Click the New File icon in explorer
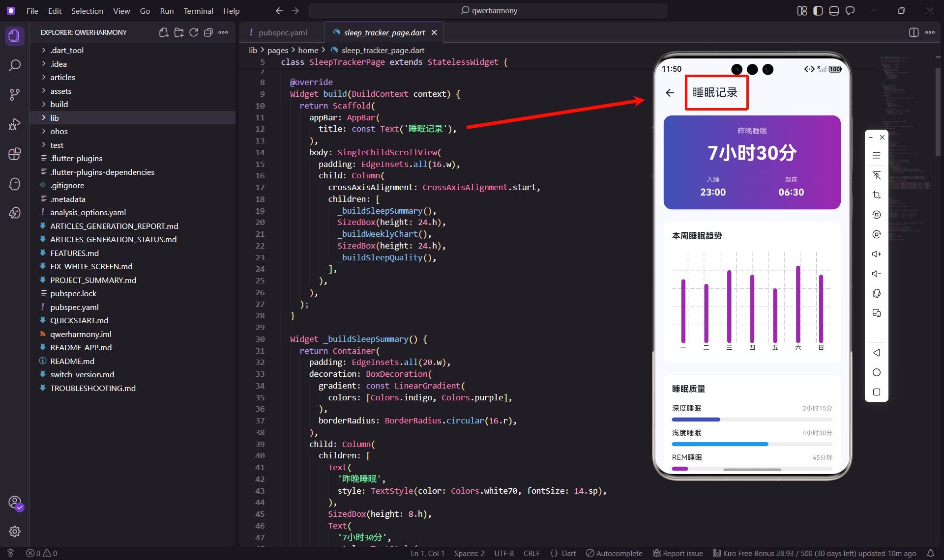 click(164, 32)
